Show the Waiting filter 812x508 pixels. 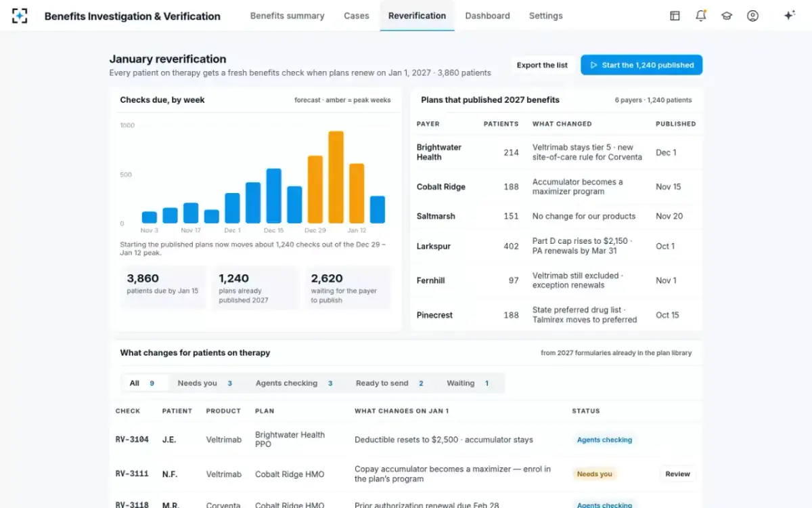468,383
